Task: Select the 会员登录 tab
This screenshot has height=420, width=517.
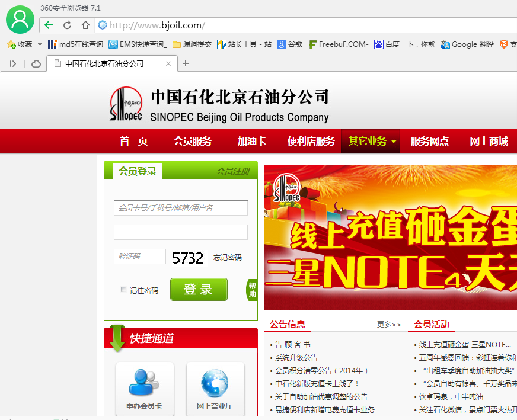Action: (138, 171)
